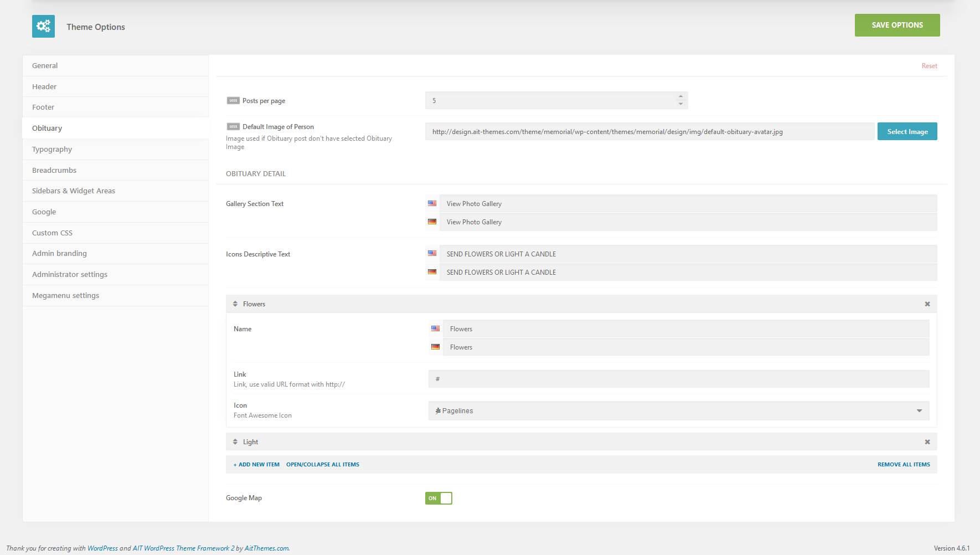Open the AitThemes.com footer link

coord(267,548)
